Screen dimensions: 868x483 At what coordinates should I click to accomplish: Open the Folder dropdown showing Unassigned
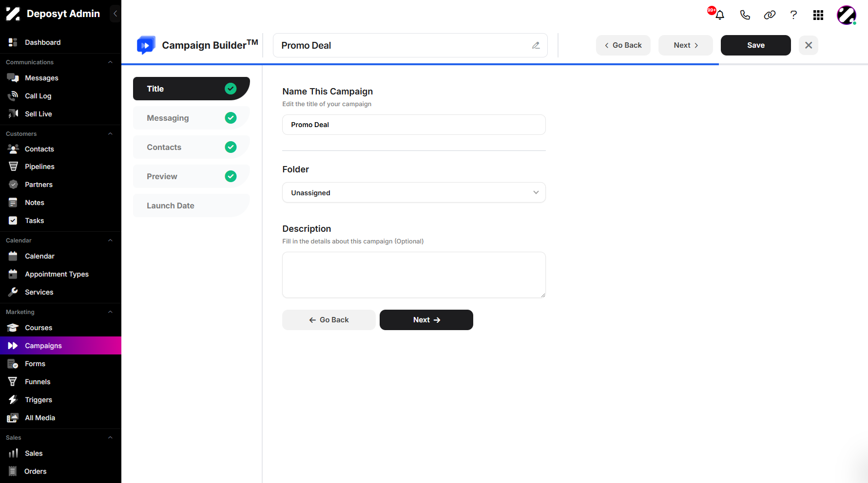[x=414, y=192]
